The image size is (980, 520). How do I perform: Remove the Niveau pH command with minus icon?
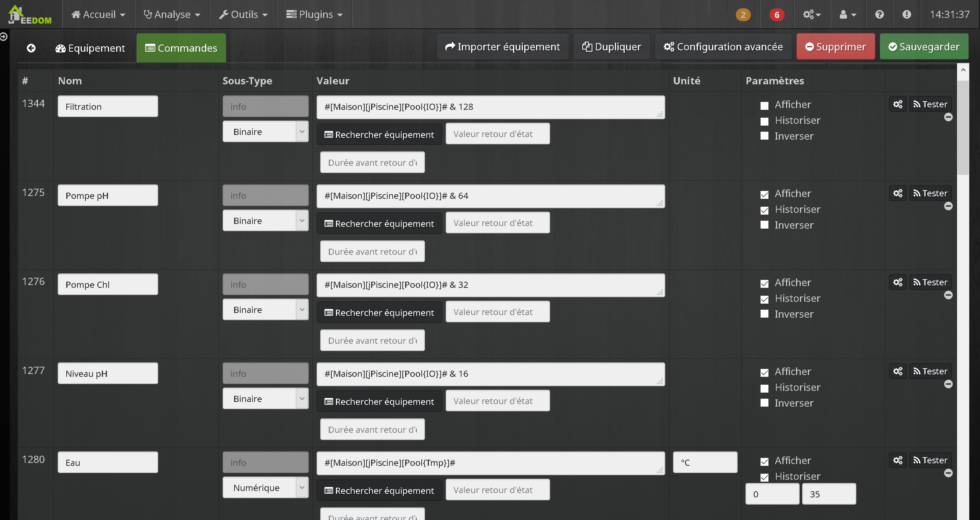(948, 384)
